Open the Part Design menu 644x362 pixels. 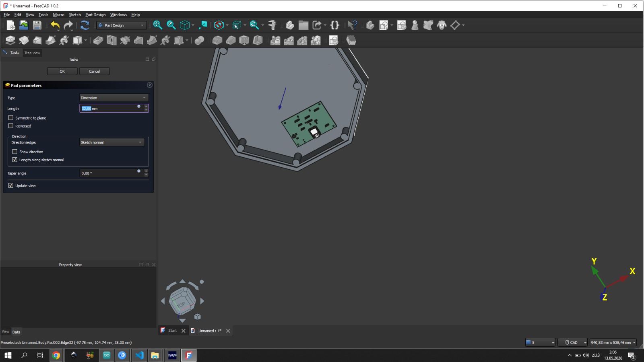pos(95,14)
